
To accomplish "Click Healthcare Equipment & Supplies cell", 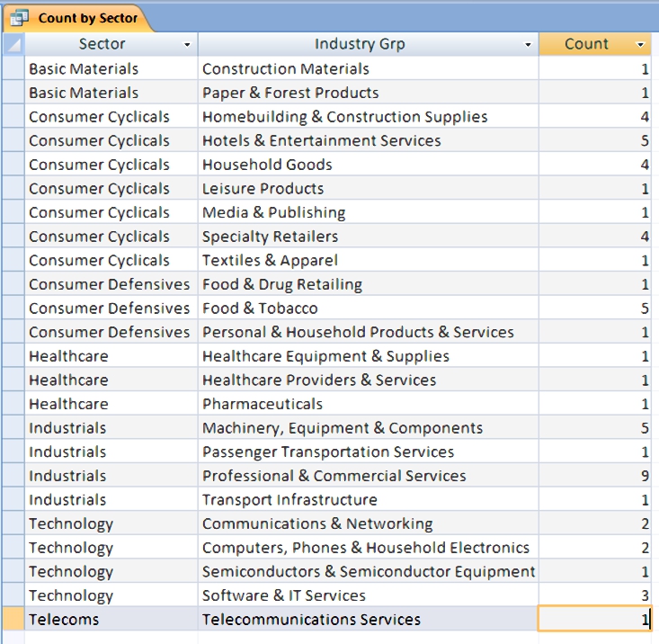I will coord(369,356).
